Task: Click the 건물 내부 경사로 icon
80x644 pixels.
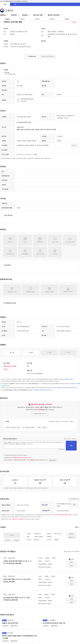Action: coord(68,290)
